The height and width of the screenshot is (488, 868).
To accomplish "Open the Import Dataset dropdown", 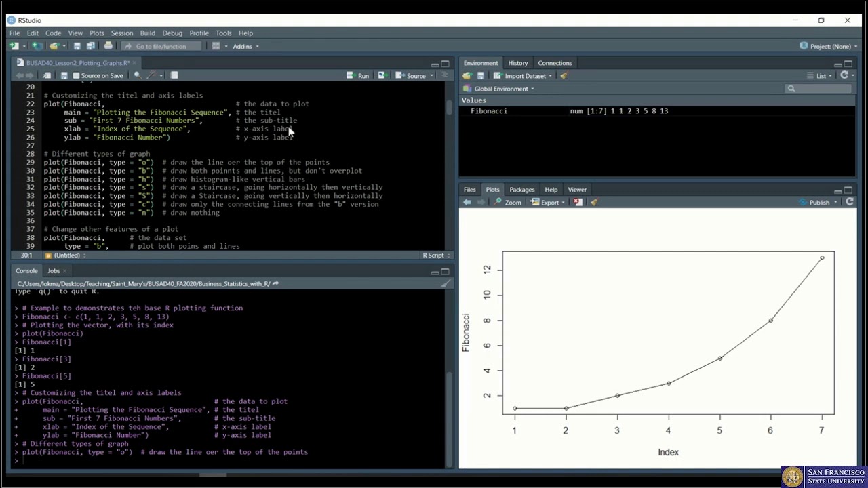I will pos(523,76).
